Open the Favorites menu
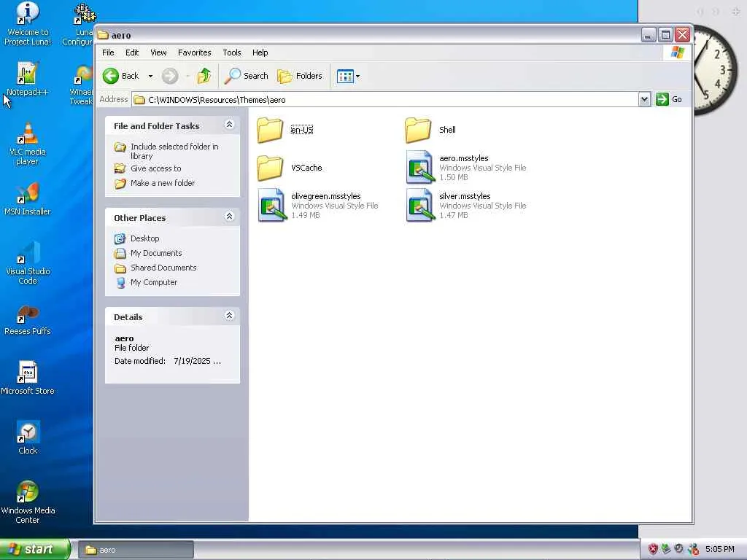 pos(194,52)
